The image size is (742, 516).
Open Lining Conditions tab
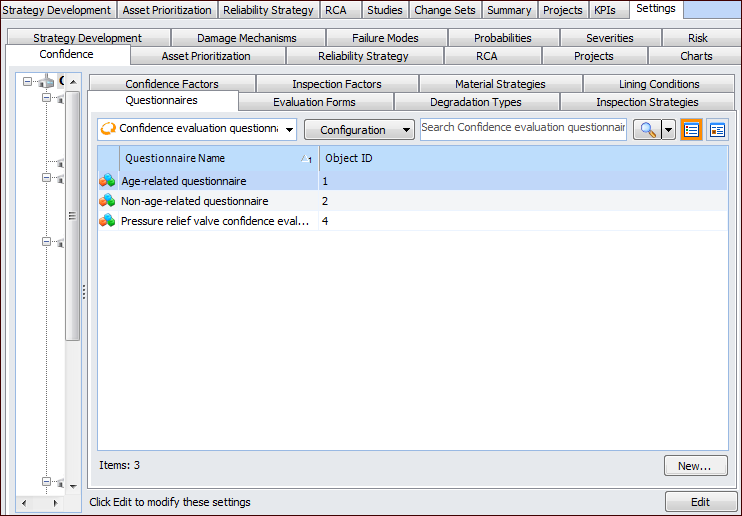[659, 84]
